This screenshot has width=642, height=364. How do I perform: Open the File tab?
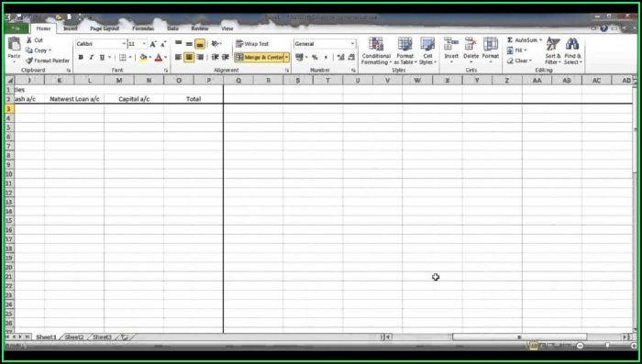pyautogui.click(x=17, y=28)
